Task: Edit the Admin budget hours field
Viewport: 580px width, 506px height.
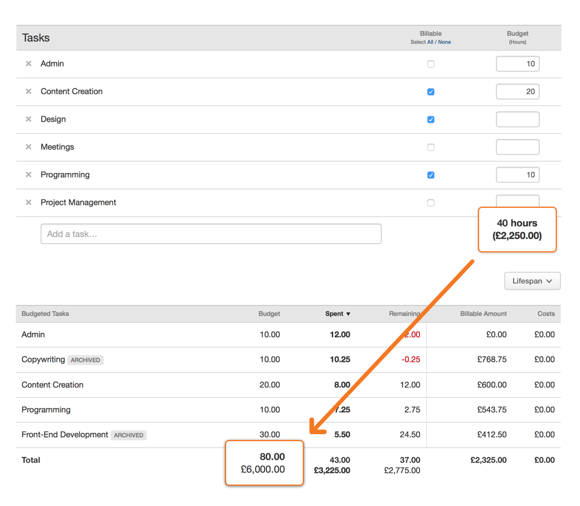Action: 517,64
